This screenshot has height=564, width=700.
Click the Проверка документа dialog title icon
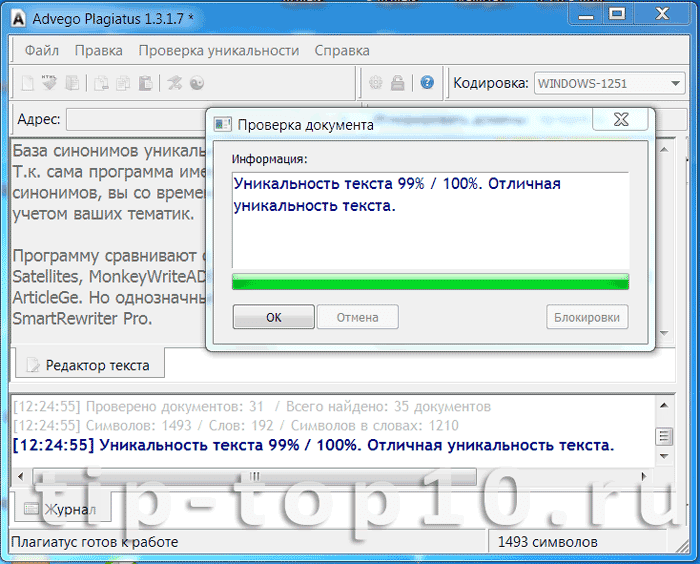223,124
